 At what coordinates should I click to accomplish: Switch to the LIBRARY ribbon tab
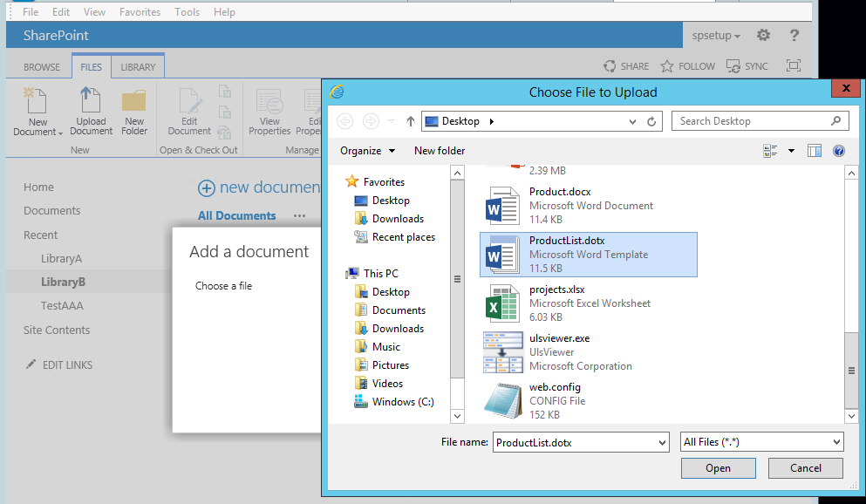tap(138, 67)
